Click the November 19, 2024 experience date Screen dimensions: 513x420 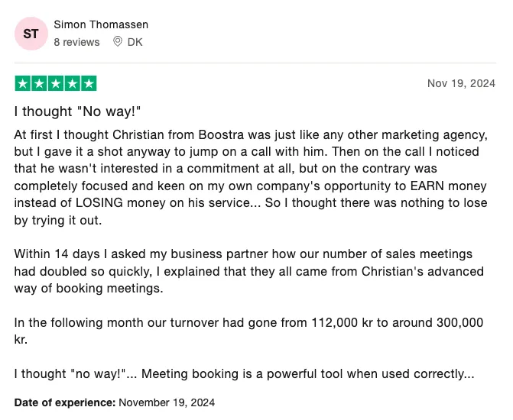[167, 402]
